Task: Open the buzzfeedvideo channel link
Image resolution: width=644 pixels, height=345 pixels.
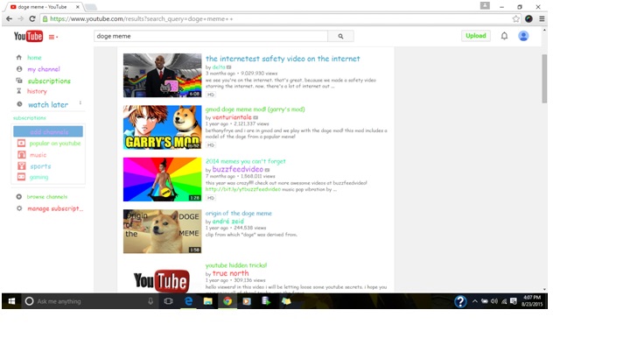Action: (237, 169)
